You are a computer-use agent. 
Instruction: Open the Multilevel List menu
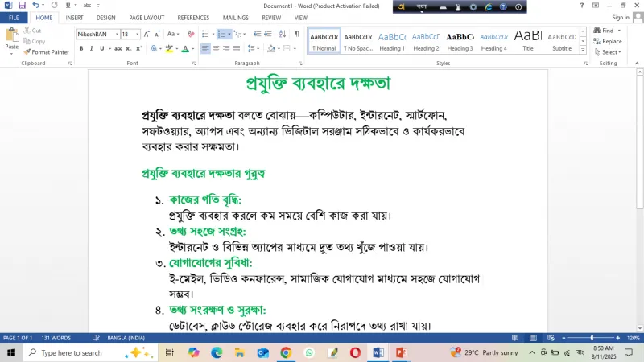pos(239,34)
